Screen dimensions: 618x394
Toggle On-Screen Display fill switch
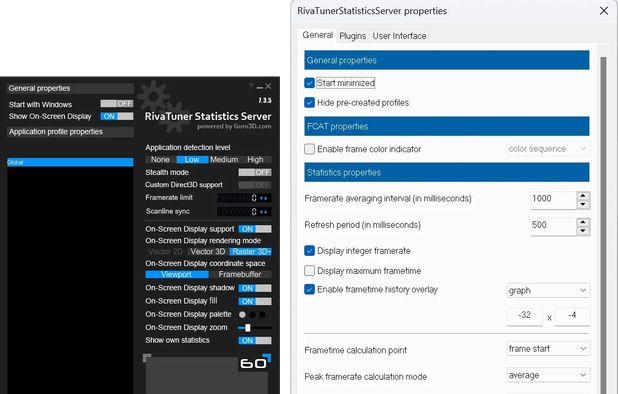(x=255, y=301)
